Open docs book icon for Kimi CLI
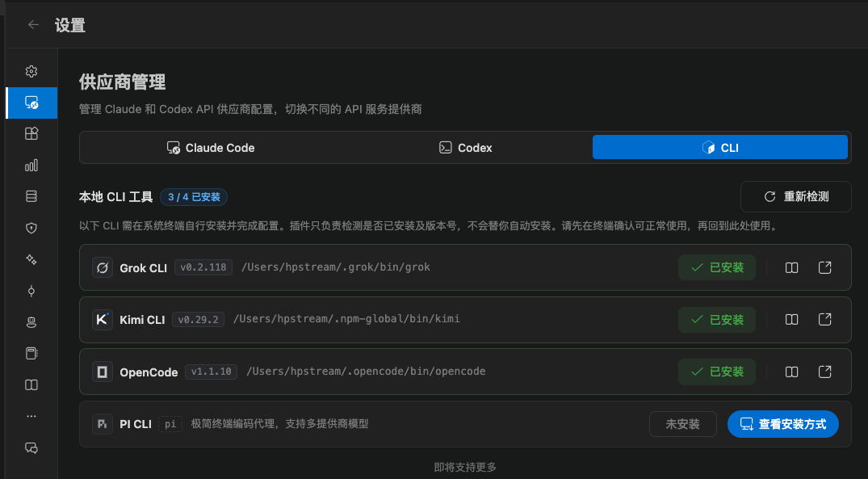 pos(791,320)
